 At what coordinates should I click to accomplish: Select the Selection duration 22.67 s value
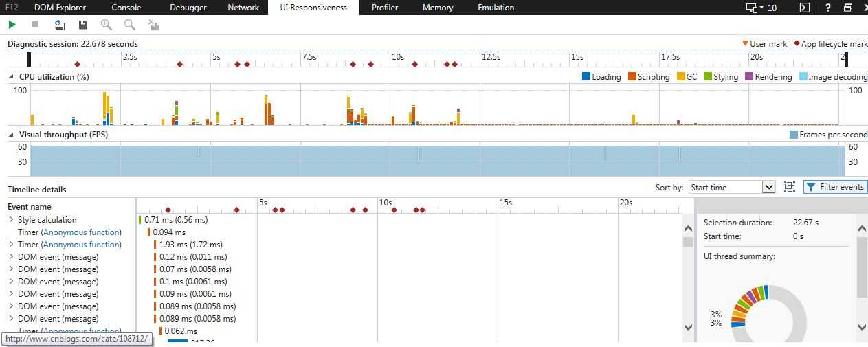(x=805, y=223)
